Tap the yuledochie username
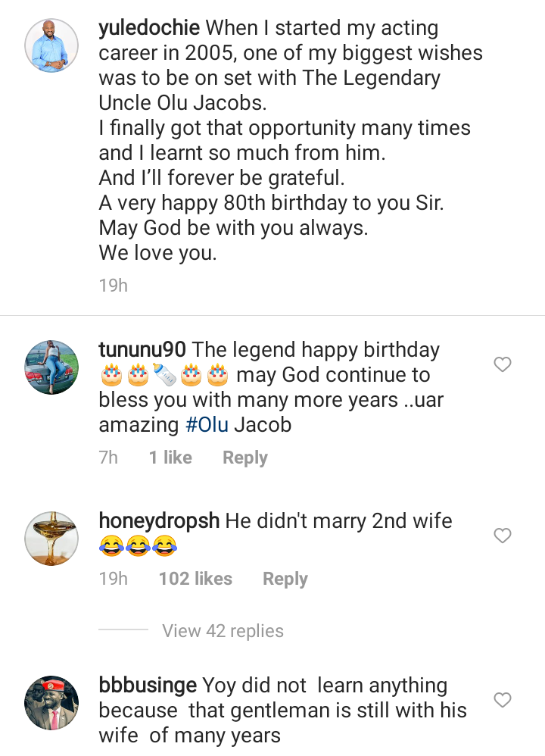 [149, 29]
